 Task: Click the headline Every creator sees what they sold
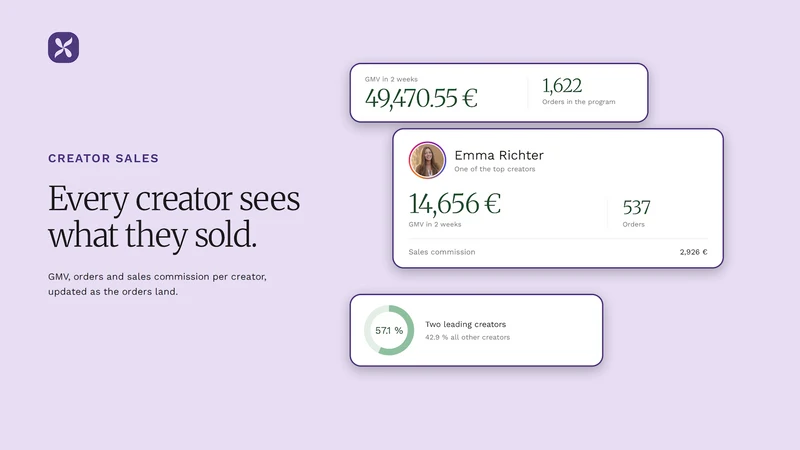(x=174, y=216)
